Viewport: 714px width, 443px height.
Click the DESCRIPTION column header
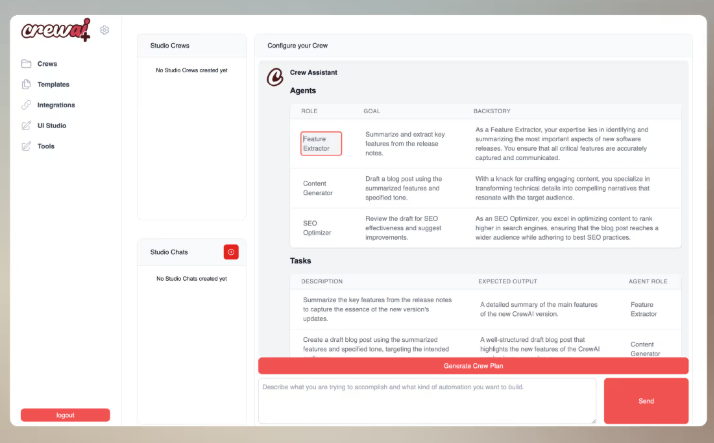click(322, 281)
